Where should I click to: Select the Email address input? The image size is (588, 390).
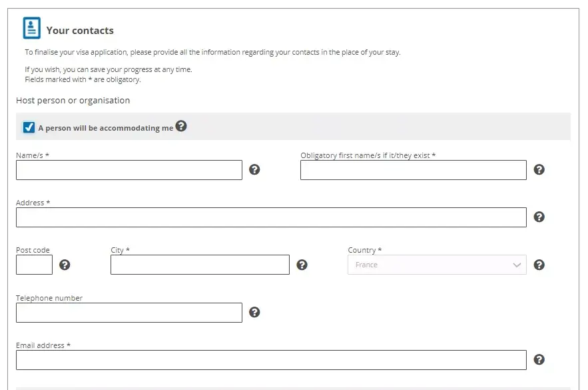[x=271, y=360]
